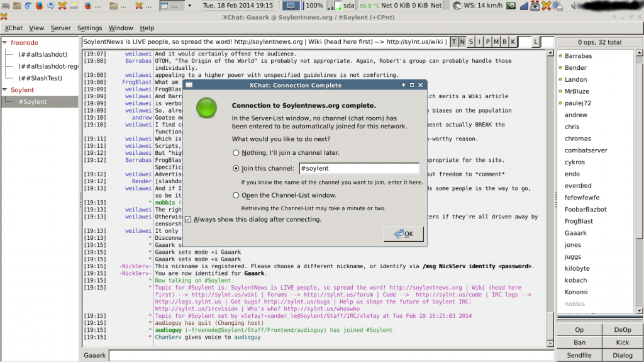
Task: Open the Settings menu
Action: coord(89,28)
